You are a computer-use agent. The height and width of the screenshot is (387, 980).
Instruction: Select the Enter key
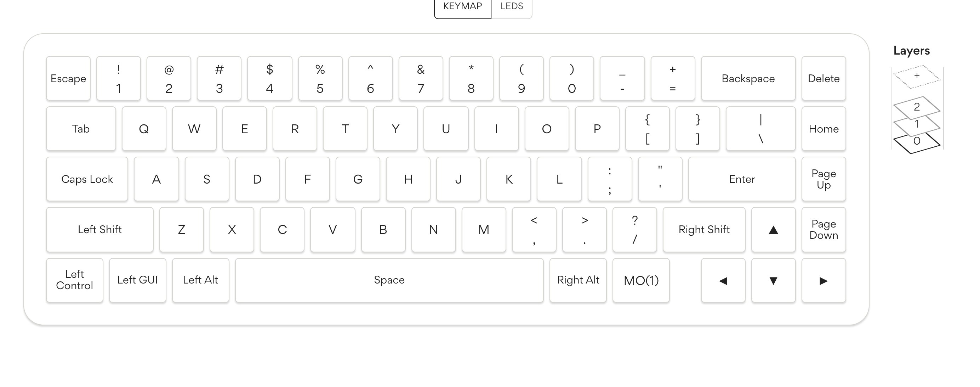[x=741, y=179]
